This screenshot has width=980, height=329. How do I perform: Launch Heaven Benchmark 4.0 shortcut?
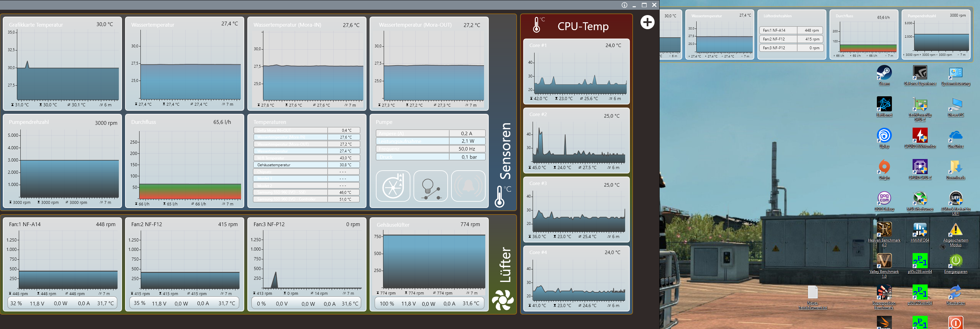884,230
